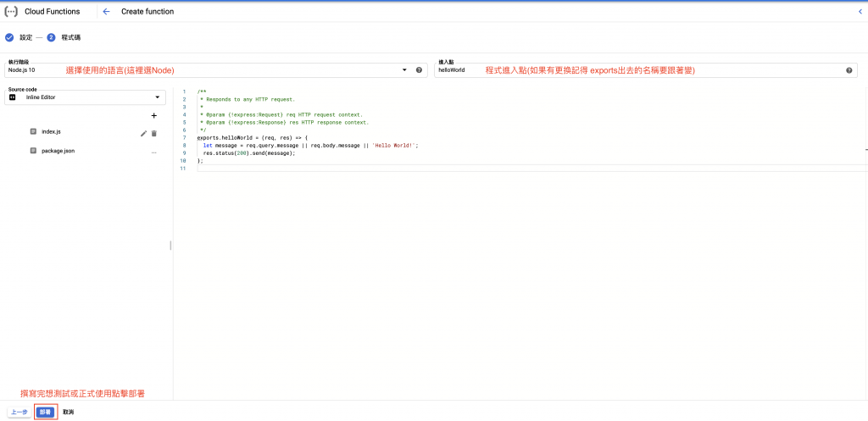Delete index.js with the trash icon
Image resolution: width=868 pixels, height=421 pixels.
pyautogui.click(x=154, y=133)
